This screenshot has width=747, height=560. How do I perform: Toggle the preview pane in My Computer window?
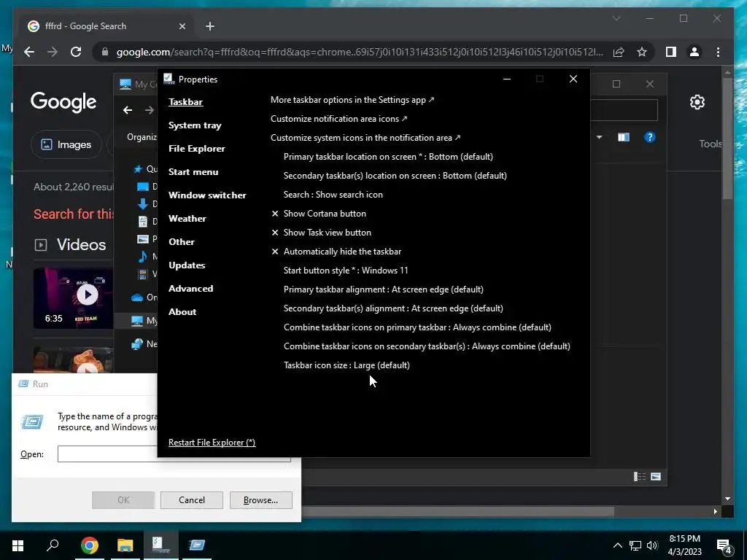tap(624, 137)
